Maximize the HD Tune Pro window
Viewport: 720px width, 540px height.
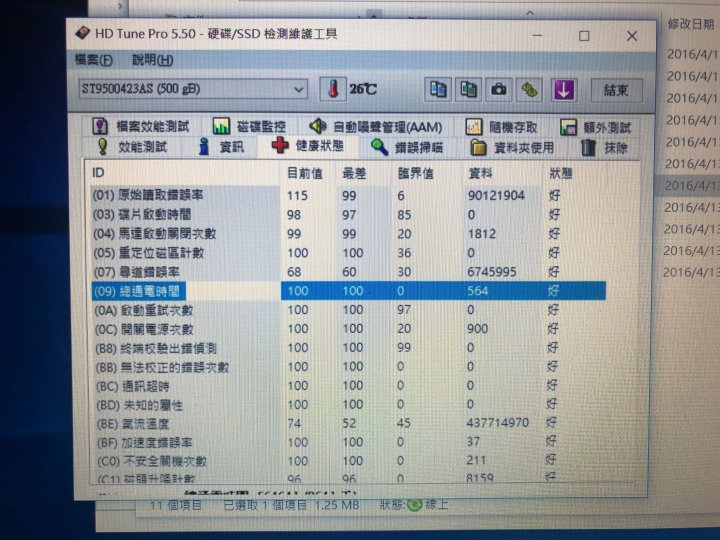coord(584,36)
